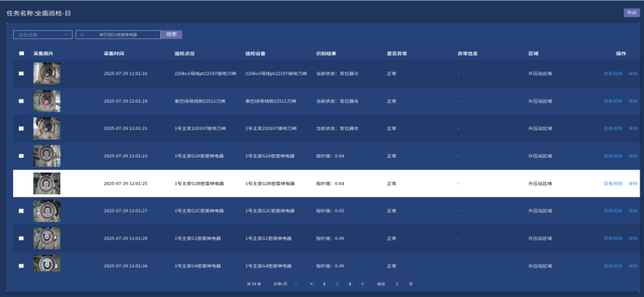Select the checkbox for the 1号主变G2C密度继电器 row

tap(21, 211)
